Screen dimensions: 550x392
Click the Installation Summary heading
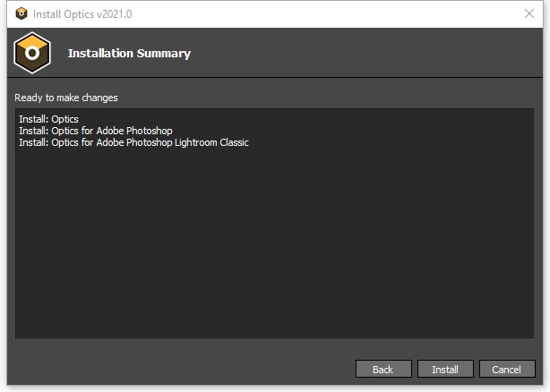click(x=129, y=53)
